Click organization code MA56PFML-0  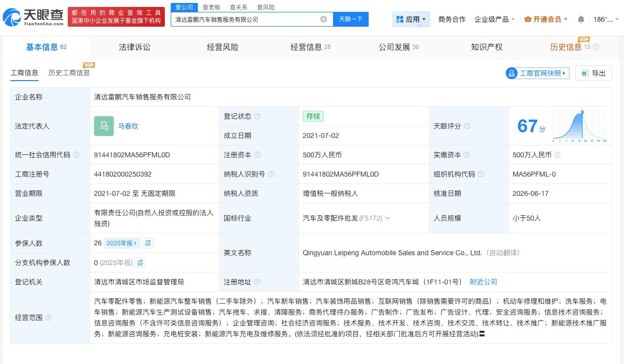click(534, 174)
